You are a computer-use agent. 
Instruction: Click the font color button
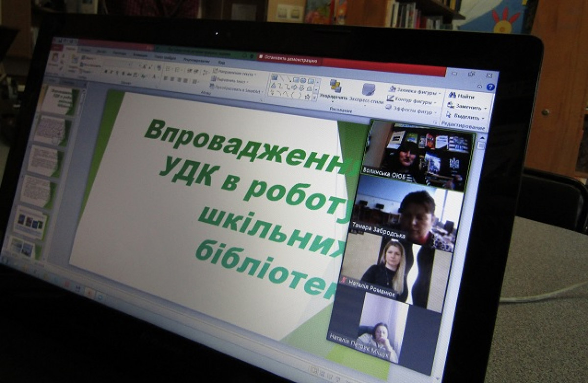[x=154, y=77]
